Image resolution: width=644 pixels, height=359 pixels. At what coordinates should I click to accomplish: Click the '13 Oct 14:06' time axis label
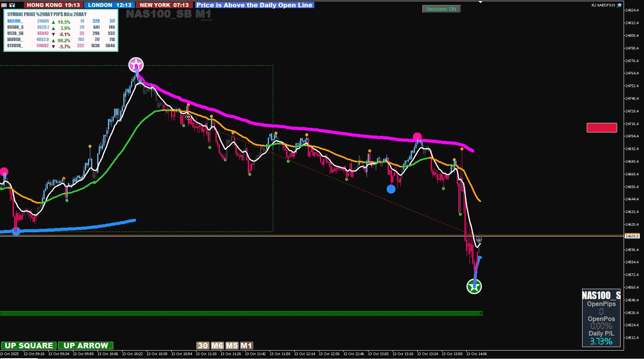tap(476, 354)
